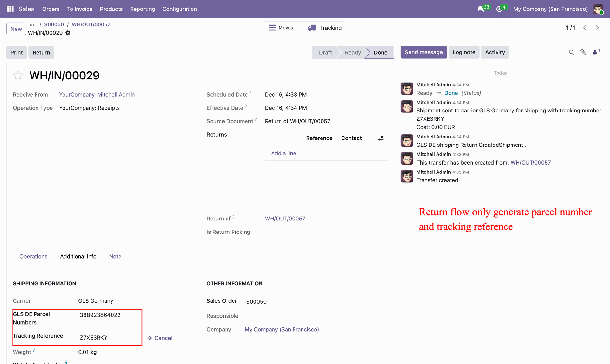610x364 pixels.
Task: Click the gear icon beside WH/IN/00029
Action: [x=68, y=33]
